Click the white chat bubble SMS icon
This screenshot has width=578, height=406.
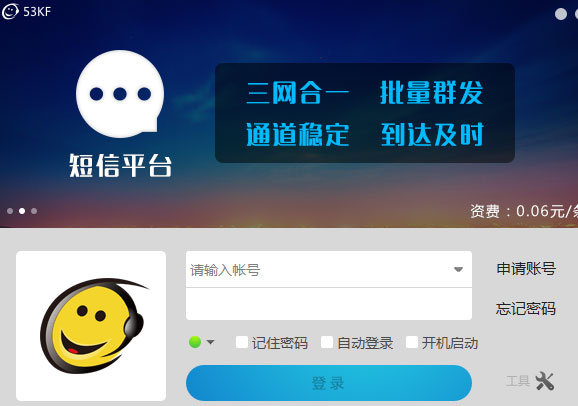click(x=120, y=94)
